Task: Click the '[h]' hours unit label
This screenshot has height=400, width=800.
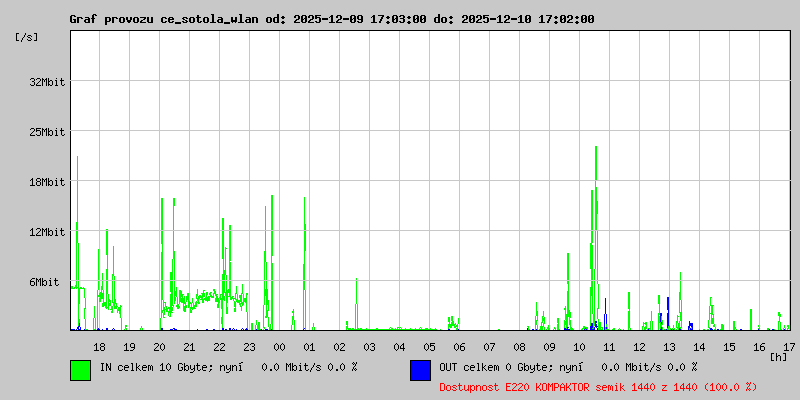Action: tap(778, 356)
